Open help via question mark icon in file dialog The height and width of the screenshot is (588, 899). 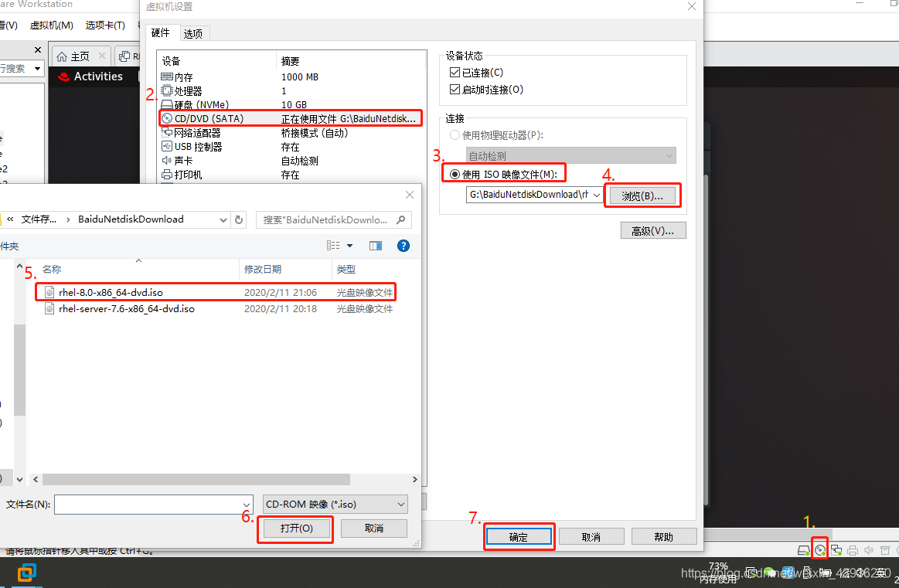pyautogui.click(x=403, y=246)
